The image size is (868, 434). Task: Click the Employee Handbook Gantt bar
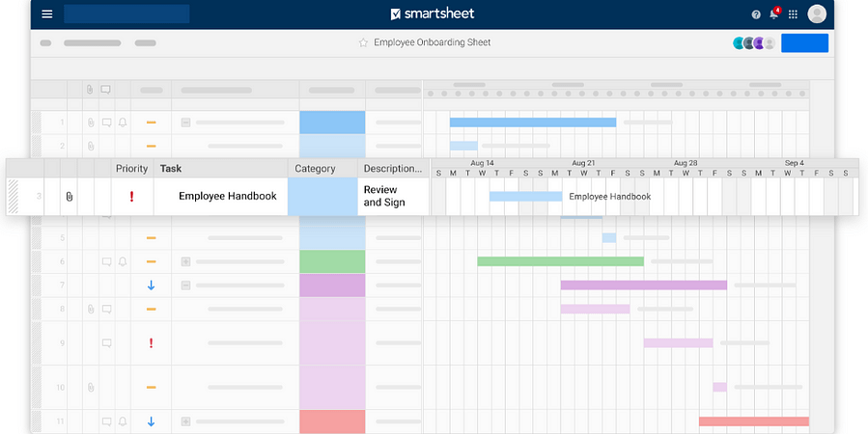(525, 197)
